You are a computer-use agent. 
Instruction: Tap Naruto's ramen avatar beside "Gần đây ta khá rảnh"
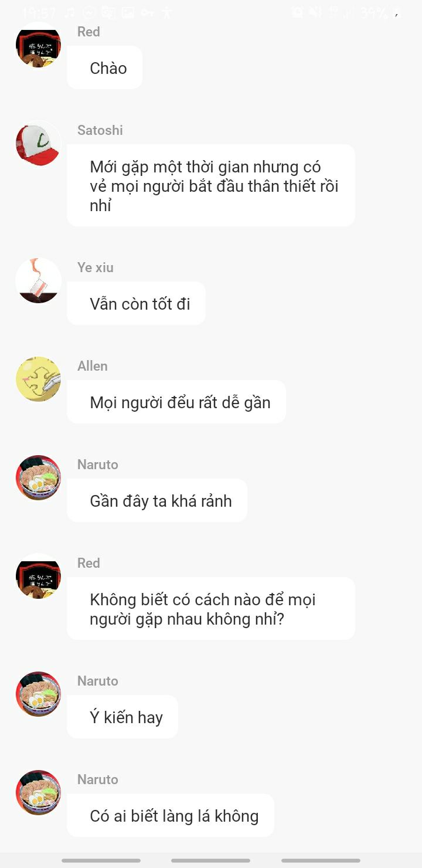tap(38, 478)
